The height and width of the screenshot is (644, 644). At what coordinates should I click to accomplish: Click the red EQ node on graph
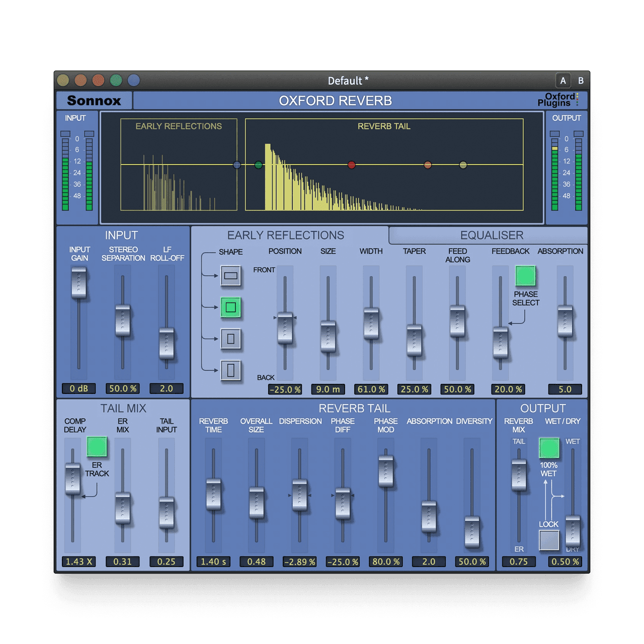click(352, 165)
